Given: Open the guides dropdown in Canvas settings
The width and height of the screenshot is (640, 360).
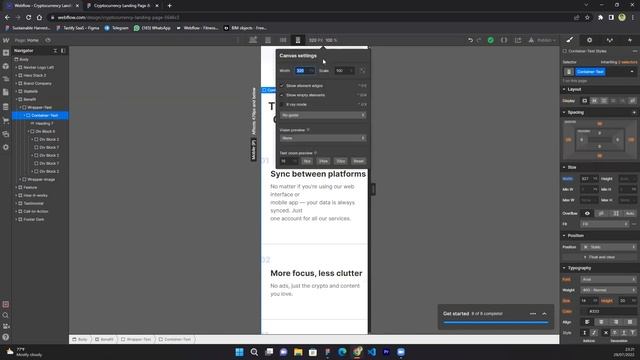Looking at the screenshot, I should click(323, 115).
